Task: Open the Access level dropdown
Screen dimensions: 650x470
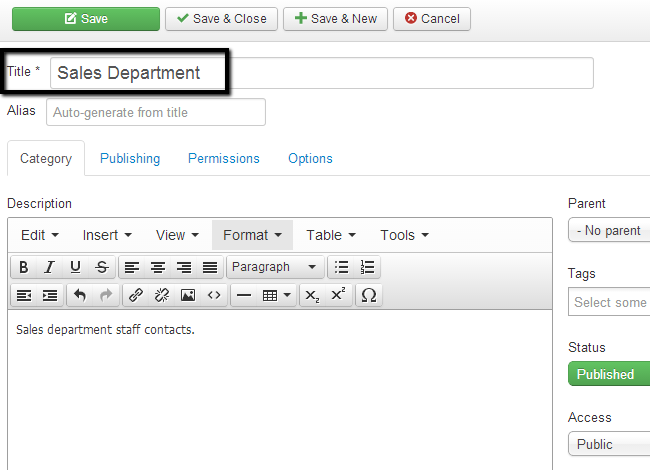Action: click(609, 444)
